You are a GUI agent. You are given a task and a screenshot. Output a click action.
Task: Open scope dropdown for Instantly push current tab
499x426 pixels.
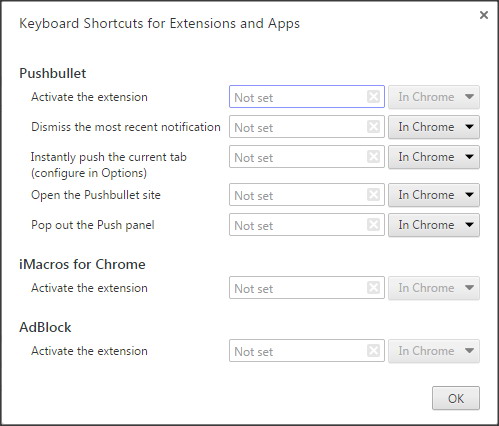coord(434,157)
